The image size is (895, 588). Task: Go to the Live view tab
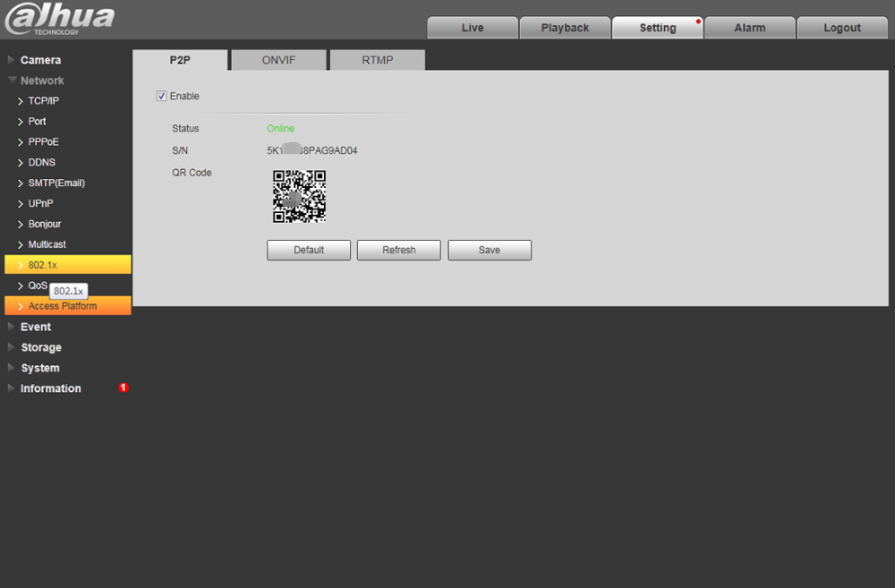click(473, 28)
